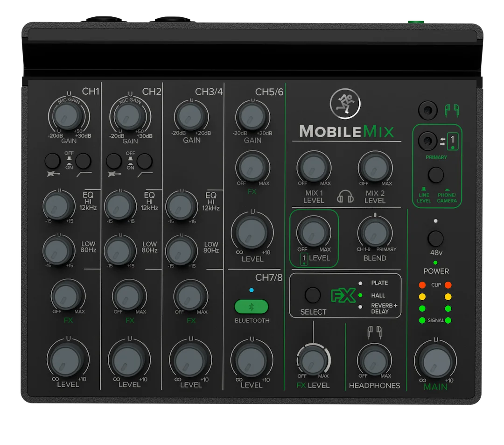504x445 pixels.
Task: Click the green POWER indicator LED
Action: [x=435, y=263]
